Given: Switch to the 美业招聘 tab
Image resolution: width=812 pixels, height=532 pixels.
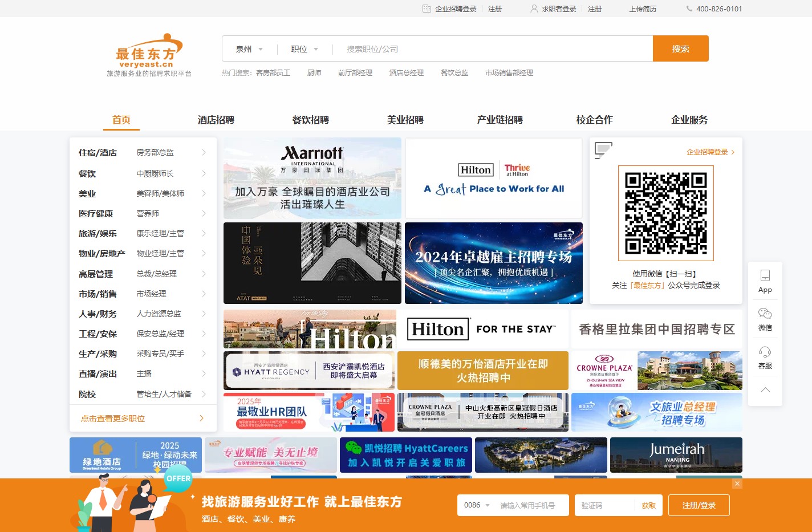Looking at the screenshot, I should pos(405,120).
